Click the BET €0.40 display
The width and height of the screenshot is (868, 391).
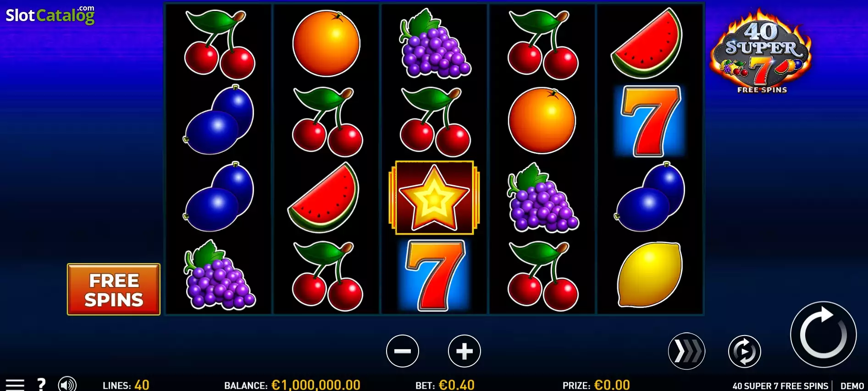coord(445,385)
